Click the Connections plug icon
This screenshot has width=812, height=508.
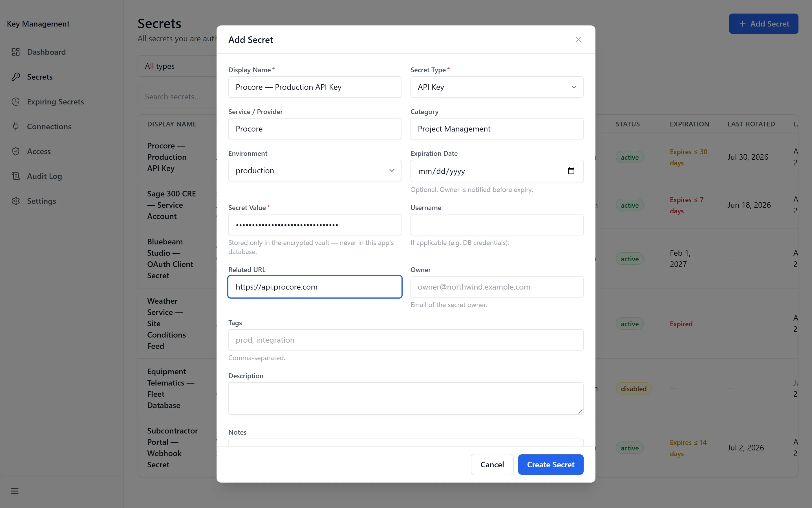point(16,126)
